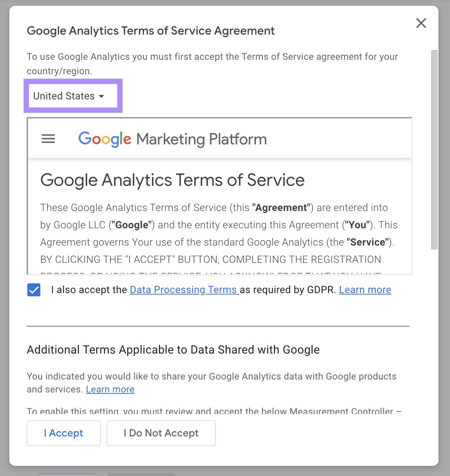
Task: Click the X to dismiss the dialog
Action: point(421,23)
